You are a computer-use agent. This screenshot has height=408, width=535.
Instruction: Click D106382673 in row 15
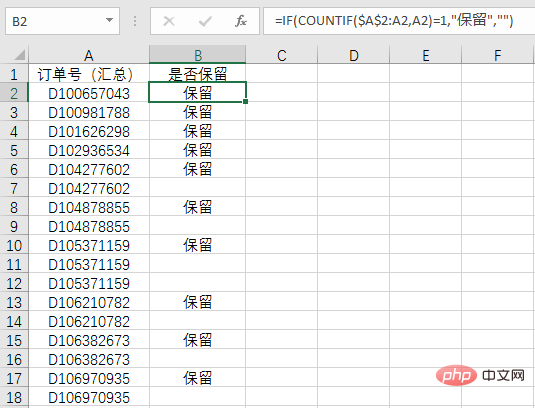tap(89, 340)
